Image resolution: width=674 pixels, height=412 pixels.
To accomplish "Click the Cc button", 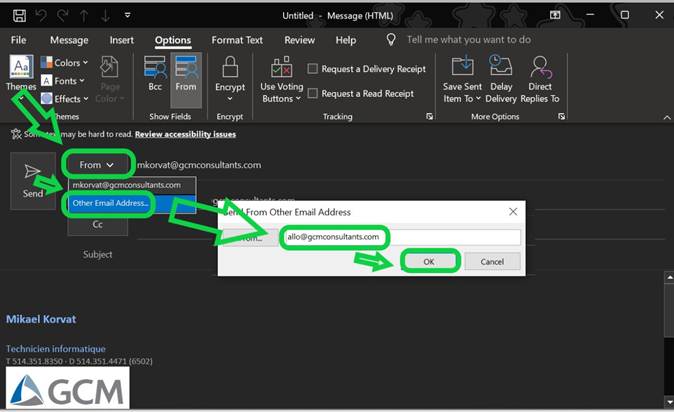I will 98,224.
